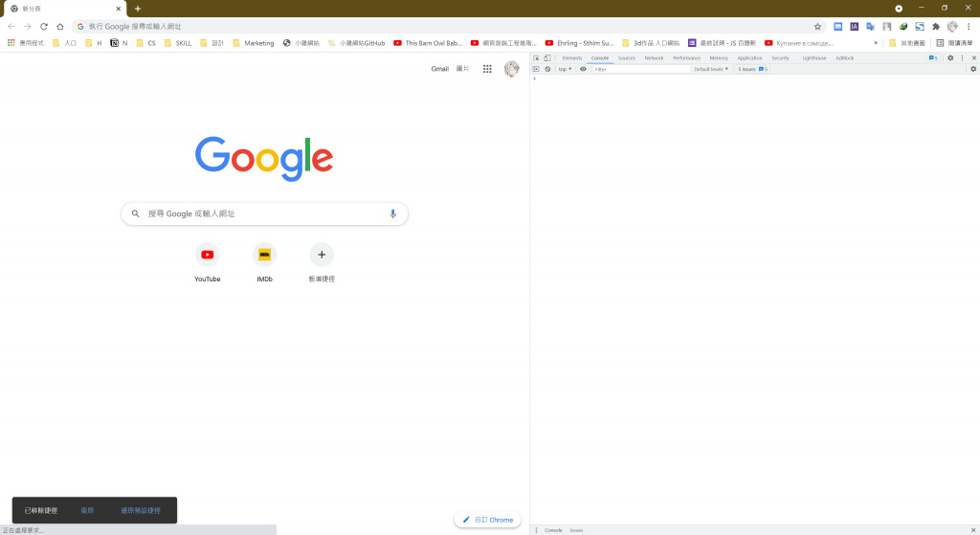980x535 pixels.
Task: Open the Notion N bookmark
Action: coord(119,43)
